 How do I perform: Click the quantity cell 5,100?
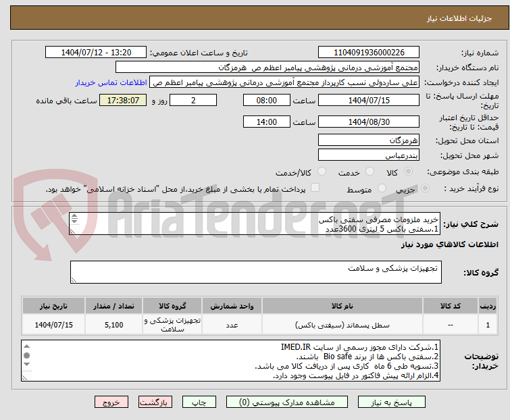point(114,324)
